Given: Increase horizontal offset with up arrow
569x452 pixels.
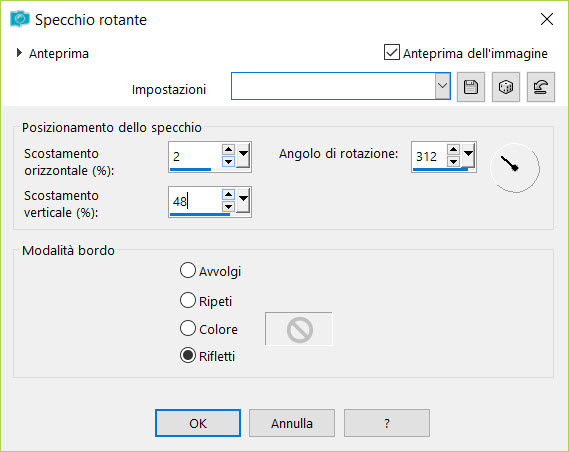Looking at the screenshot, I should coord(228,149).
